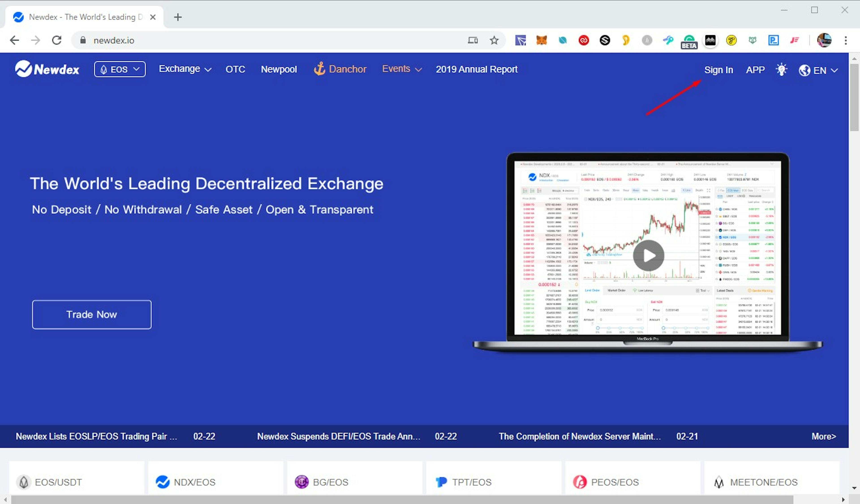Screen dimensions: 860x504
Task: Open the blue P extension icon
Action: pos(773,40)
